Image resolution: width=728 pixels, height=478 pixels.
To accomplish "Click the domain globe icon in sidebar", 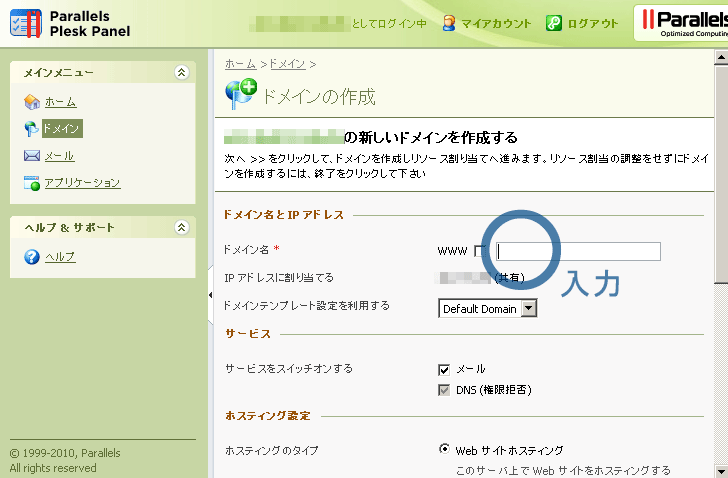I will click(x=31, y=129).
